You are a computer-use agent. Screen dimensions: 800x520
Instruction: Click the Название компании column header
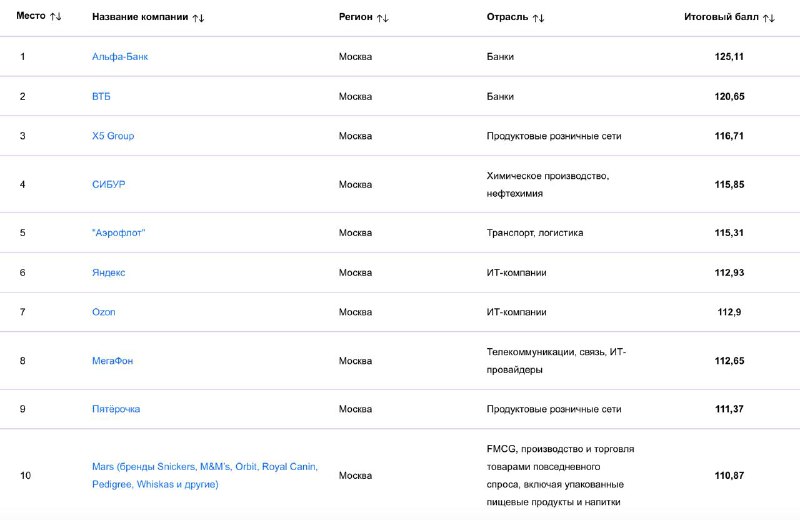coord(139,17)
